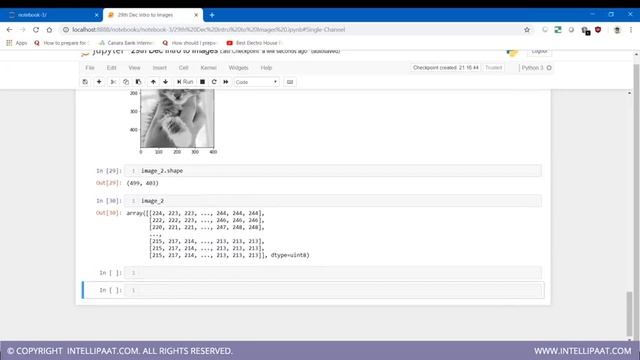The width and height of the screenshot is (640, 360).
Task: Click the selected empty bottom code cell
Action: (333, 290)
